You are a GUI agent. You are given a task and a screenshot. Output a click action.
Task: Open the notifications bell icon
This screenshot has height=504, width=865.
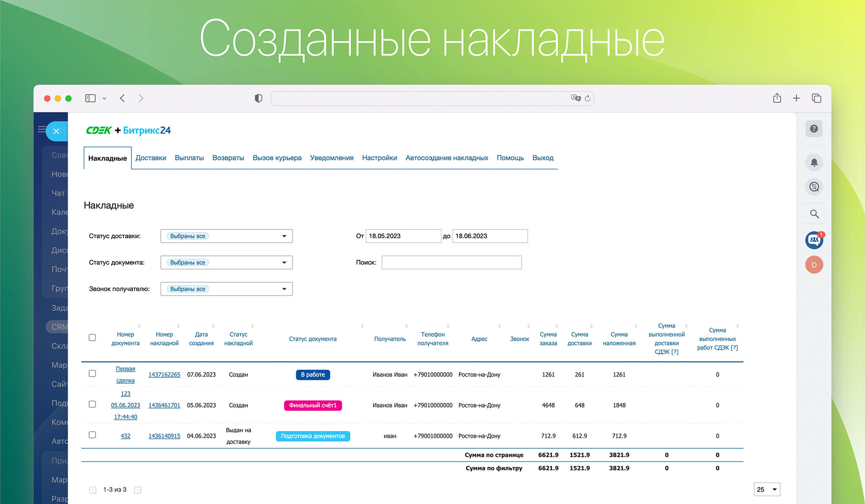[814, 163]
